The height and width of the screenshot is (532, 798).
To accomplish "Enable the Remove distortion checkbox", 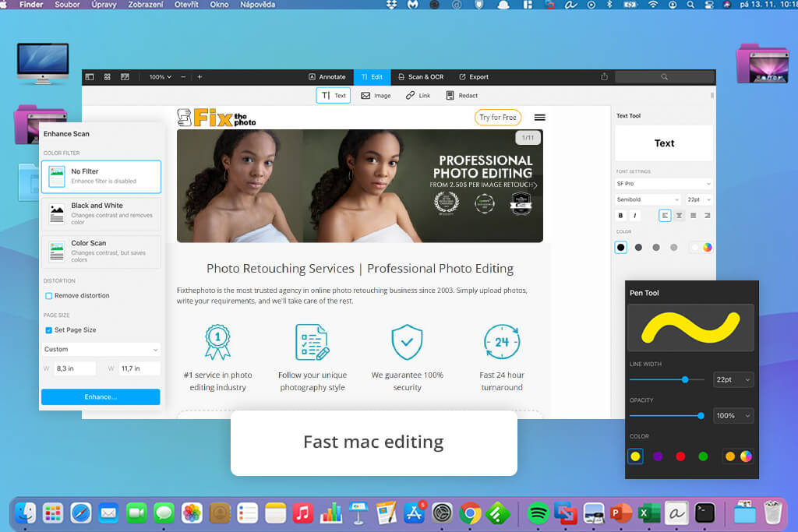I will click(49, 296).
